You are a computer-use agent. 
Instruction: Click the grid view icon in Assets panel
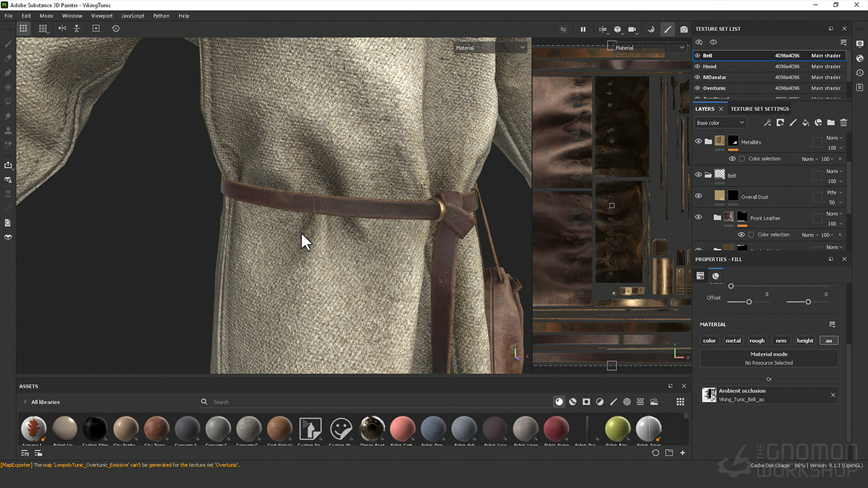pos(680,402)
